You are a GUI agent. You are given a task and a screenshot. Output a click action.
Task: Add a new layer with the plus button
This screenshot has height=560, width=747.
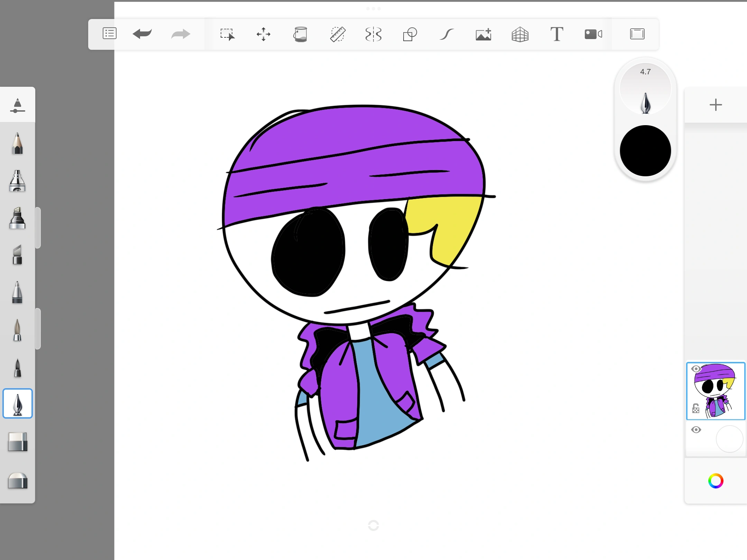click(716, 105)
